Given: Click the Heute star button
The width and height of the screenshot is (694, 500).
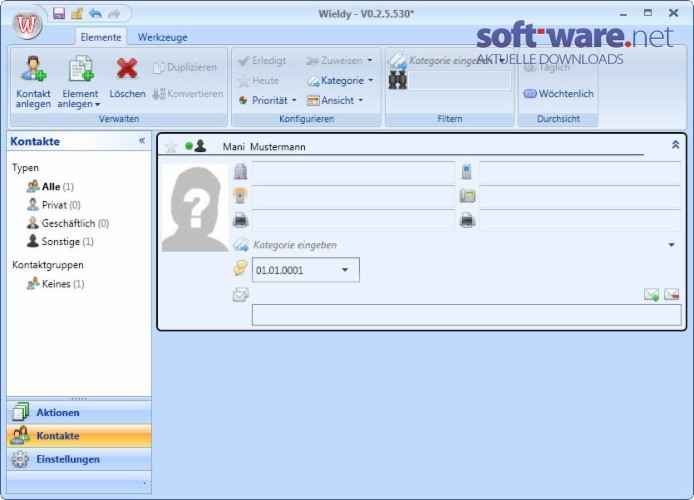Looking at the screenshot, I should 258,81.
